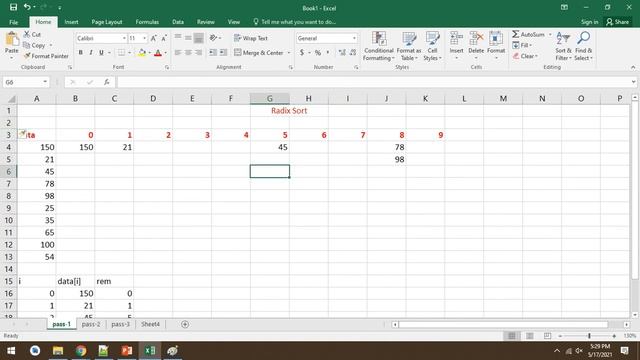The width and height of the screenshot is (640, 360).
Task: Click the Format Painter brush
Action: (27, 56)
